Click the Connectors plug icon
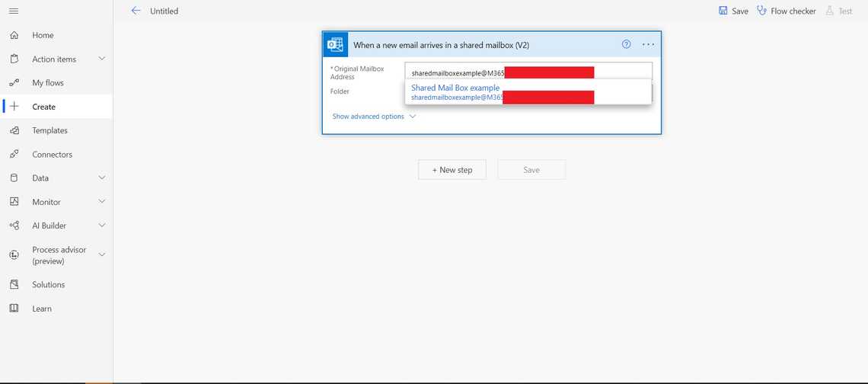 pyautogui.click(x=14, y=154)
